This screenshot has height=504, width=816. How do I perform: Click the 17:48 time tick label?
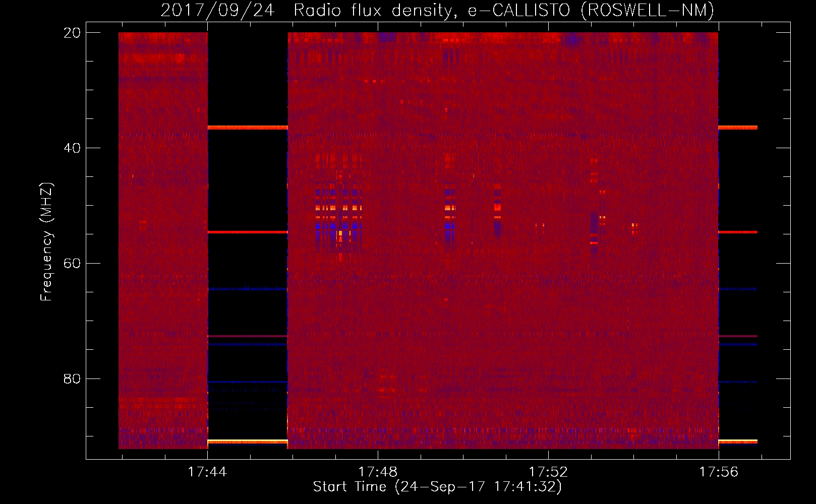pyautogui.click(x=378, y=472)
